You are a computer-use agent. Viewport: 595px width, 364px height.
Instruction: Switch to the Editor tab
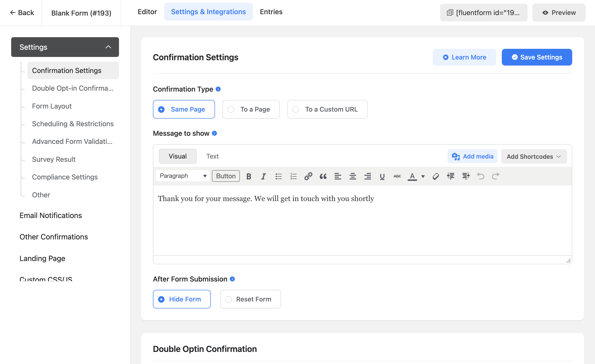[x=147, y=12]
